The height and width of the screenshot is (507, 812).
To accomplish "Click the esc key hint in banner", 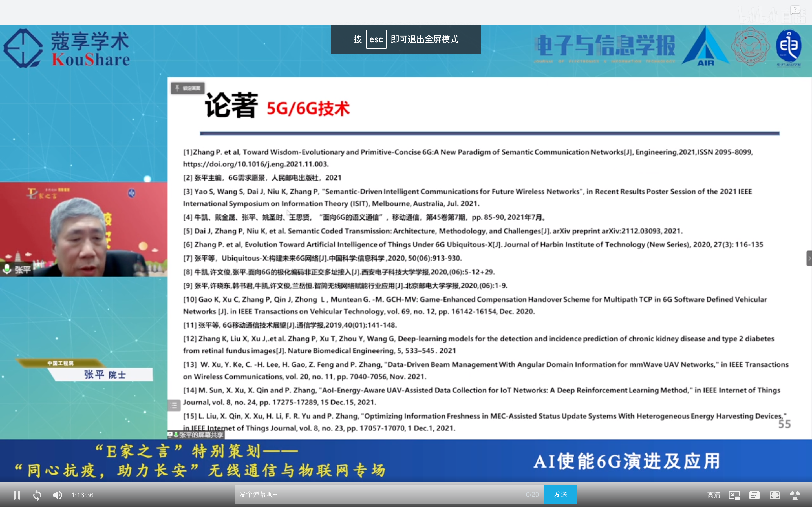I will point(376,39).
